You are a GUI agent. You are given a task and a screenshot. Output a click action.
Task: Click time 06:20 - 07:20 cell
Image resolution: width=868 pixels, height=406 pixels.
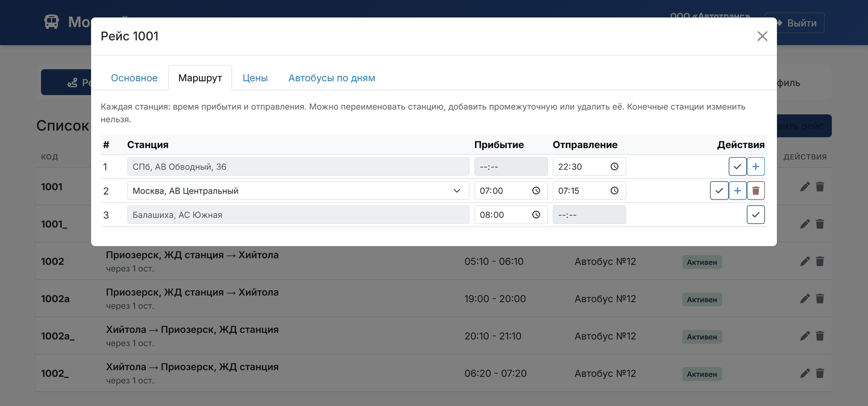point(495,373)
